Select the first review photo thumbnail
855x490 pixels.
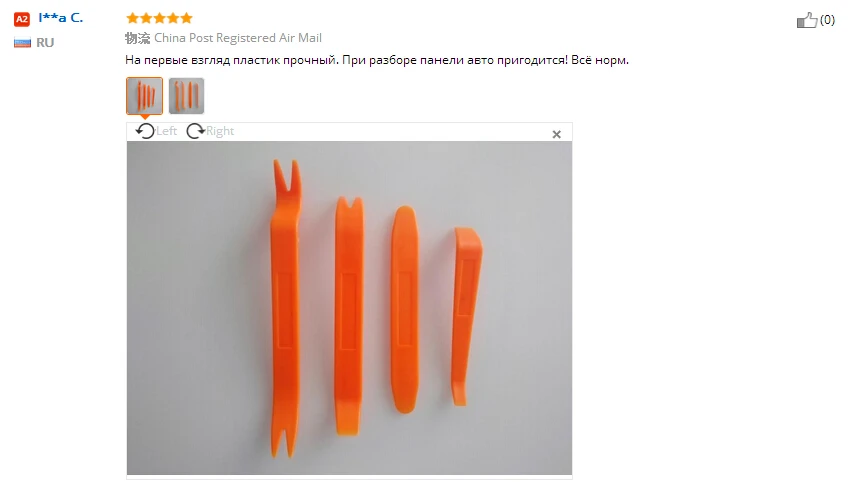pos(144,96)
